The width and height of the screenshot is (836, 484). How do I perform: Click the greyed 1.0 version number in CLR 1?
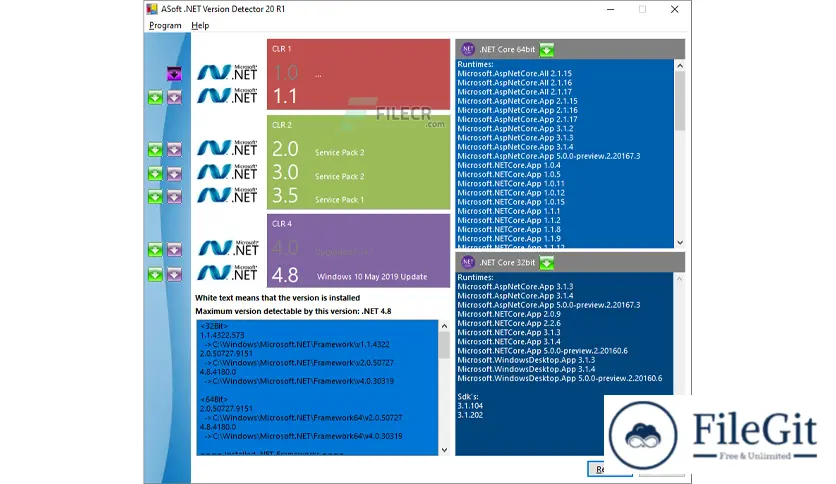[x=285, y=72]
